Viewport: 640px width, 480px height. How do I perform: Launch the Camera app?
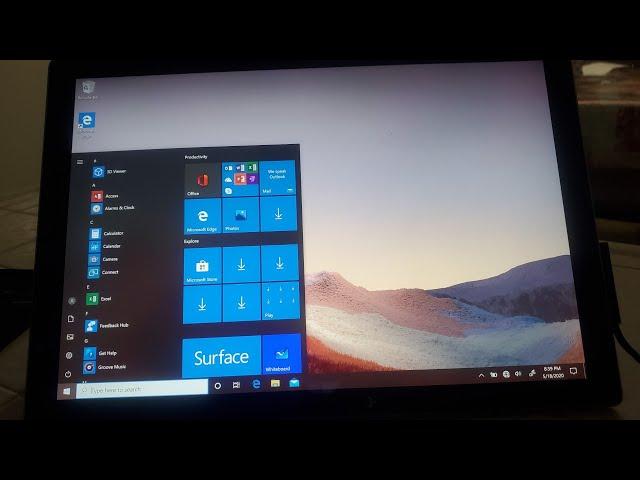[x=103, y=259]
